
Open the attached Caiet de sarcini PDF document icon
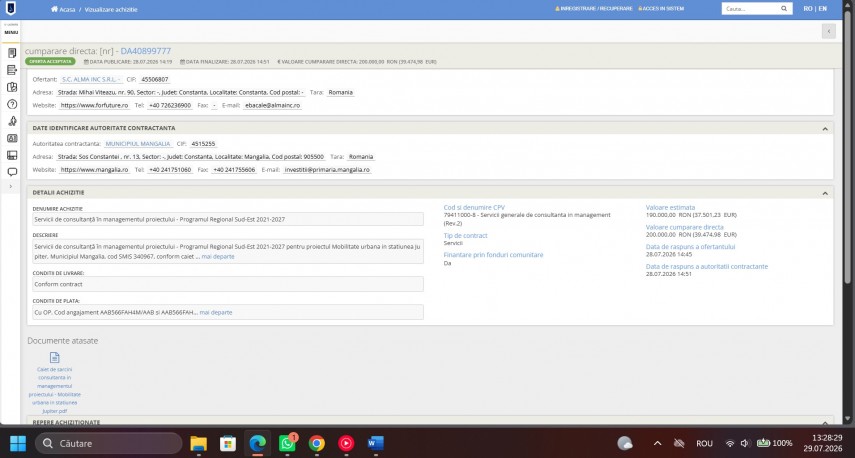pyautogui.click(x=55, y=358)
